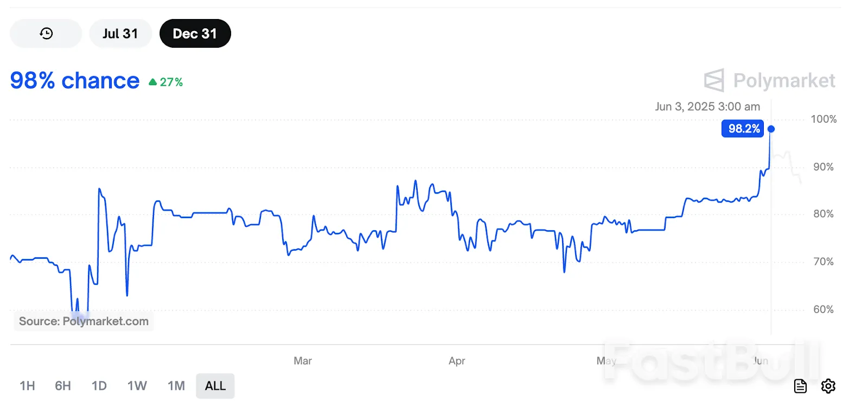Click the green up-arrow change indicator

tap(152, 81)
